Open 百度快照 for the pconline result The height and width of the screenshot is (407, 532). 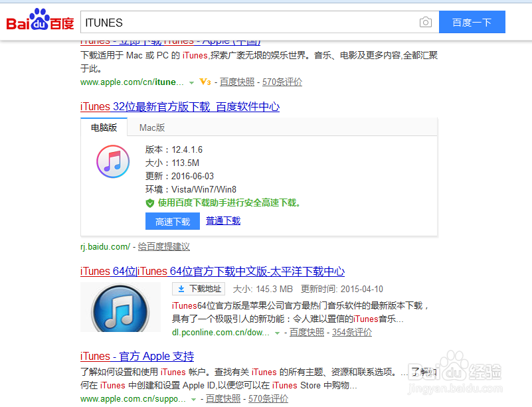(307, 333)
